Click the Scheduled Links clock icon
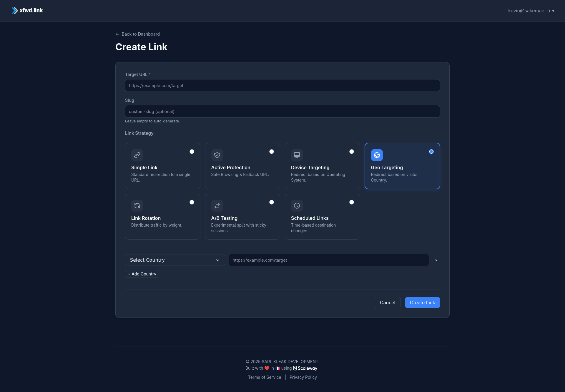565x392 pixels. point(297,206)
